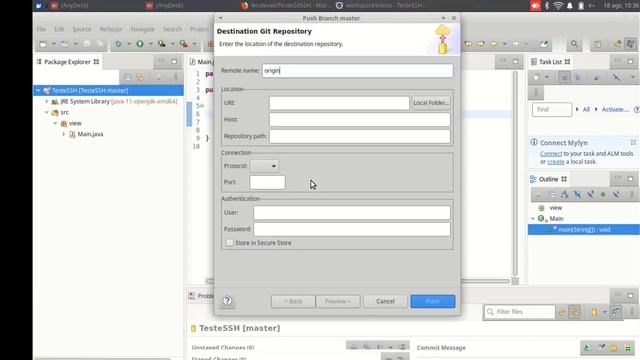Click Amend commit icon near Commit Message
640x360 pixels.
[587, 348]
